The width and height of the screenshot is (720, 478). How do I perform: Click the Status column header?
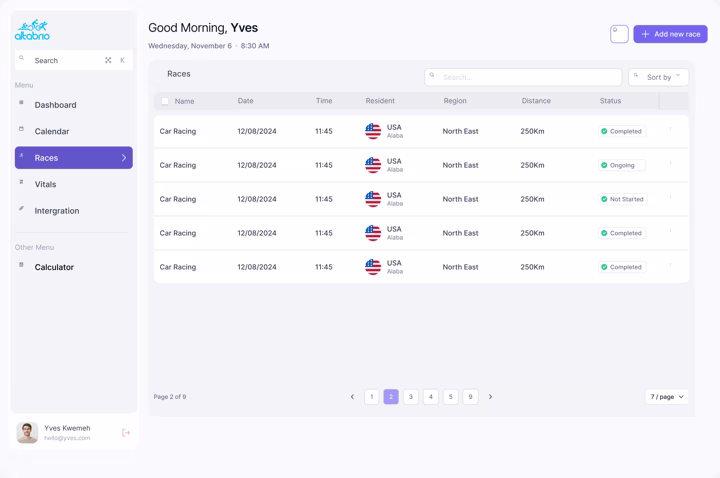[x=610, y=101]
